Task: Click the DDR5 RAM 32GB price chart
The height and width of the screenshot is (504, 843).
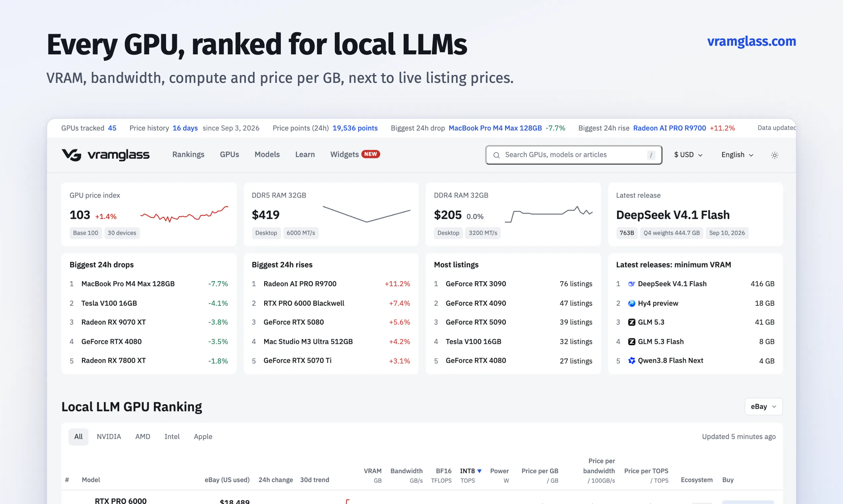Action: (366, 214)
